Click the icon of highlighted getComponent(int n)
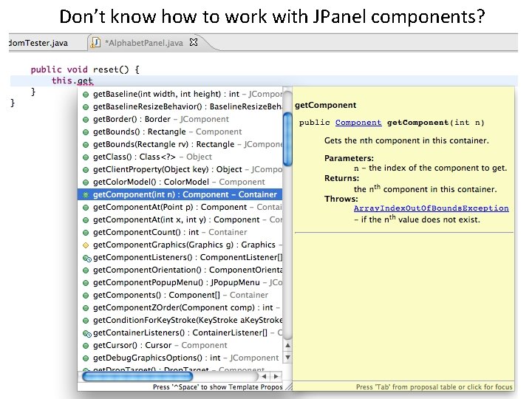532x399 pixels. tap(86, 195)
